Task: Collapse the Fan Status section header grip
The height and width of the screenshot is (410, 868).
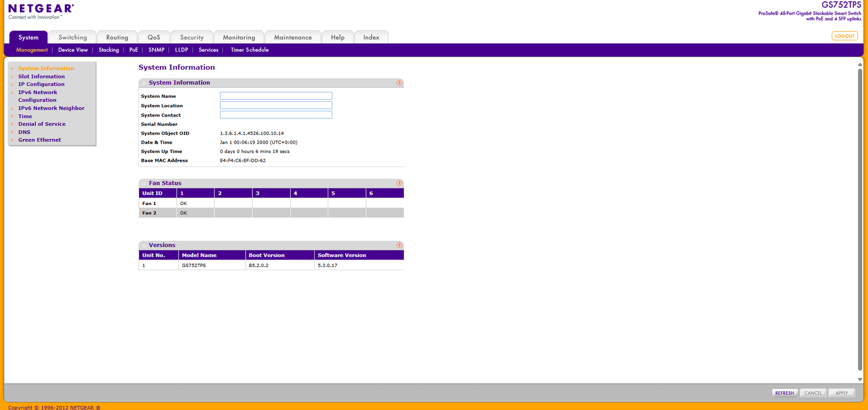Action: (144, 183)
